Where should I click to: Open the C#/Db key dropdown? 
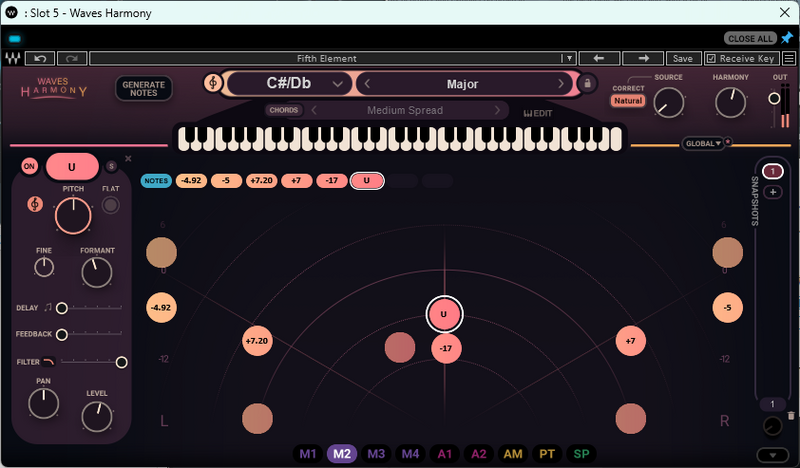click(x=289, y=83)
